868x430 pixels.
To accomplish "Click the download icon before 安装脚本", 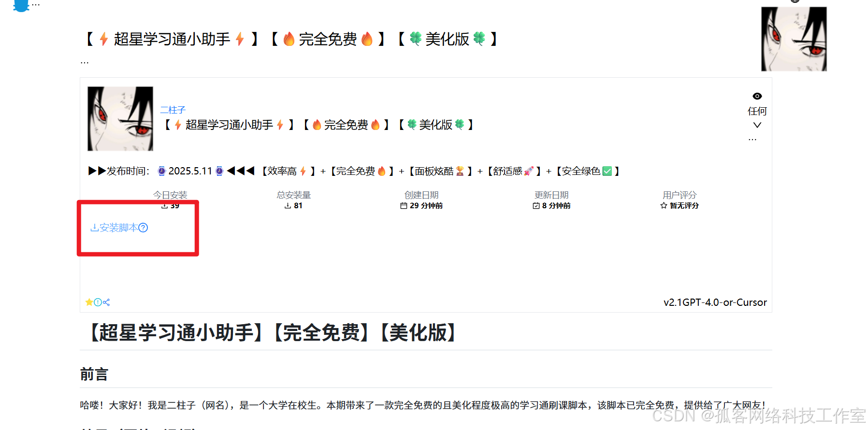I will 95,228.
